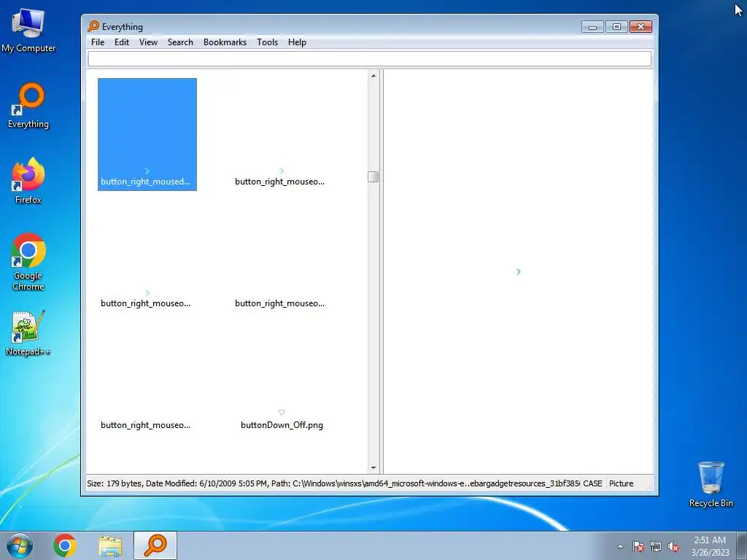Close the Everything window
Image resolution: width=747 pixels, height=560 pixels.
coord(640,27)
